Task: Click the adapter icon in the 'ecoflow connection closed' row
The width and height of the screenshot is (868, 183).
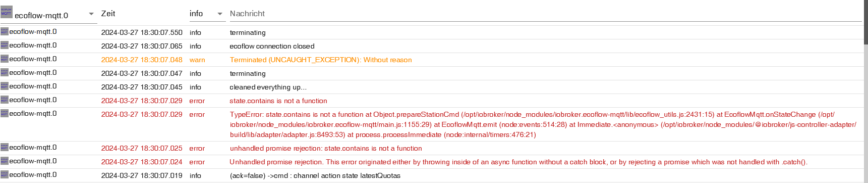Action: (4, 45)
